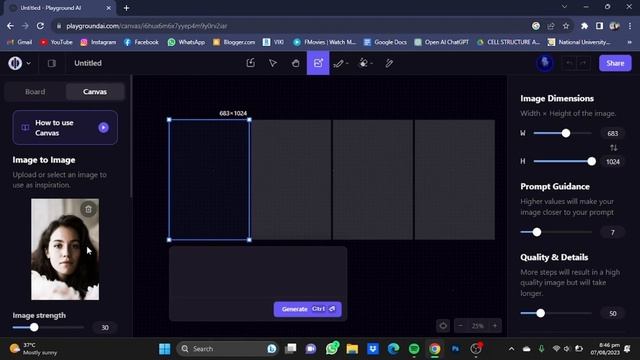Open the Windows Start menu
The width and height of the screenshot is (640, 360).
[x=165, y=349]
